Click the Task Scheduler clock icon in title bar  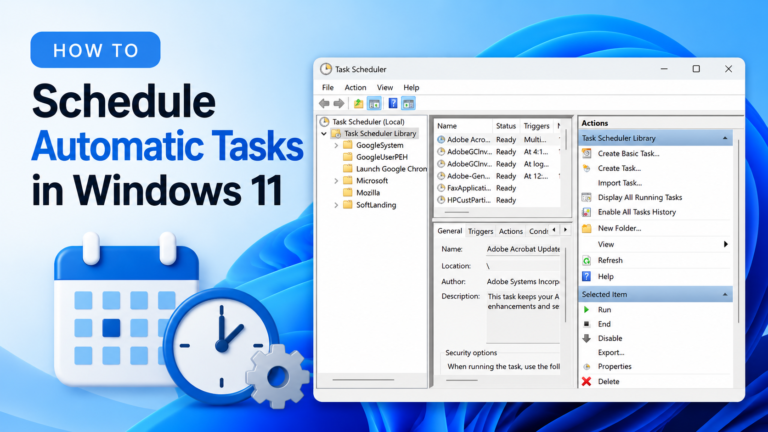(326, 69)
